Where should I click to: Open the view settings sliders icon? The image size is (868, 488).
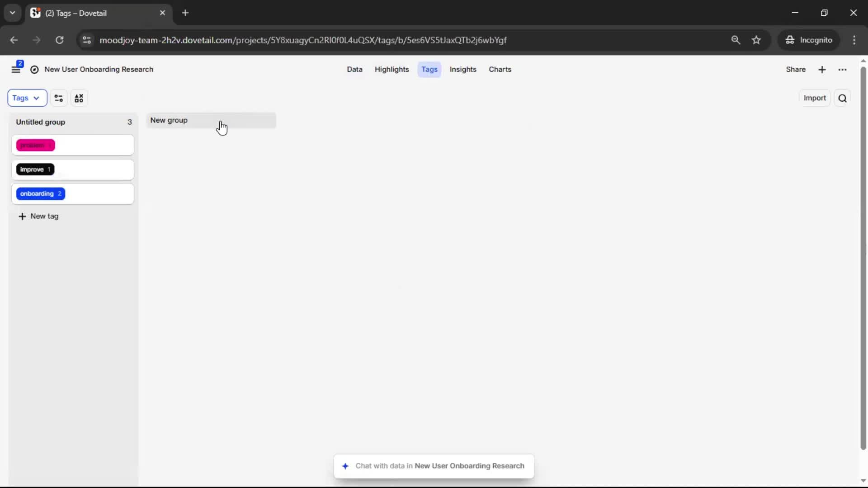[x=59, y=98]
